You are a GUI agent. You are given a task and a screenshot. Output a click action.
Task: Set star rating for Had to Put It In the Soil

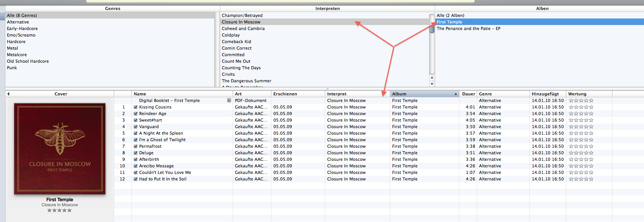point(581,179)
